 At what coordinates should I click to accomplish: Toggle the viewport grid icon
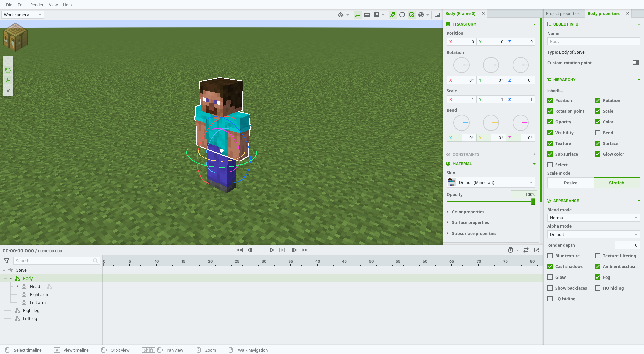376,15
